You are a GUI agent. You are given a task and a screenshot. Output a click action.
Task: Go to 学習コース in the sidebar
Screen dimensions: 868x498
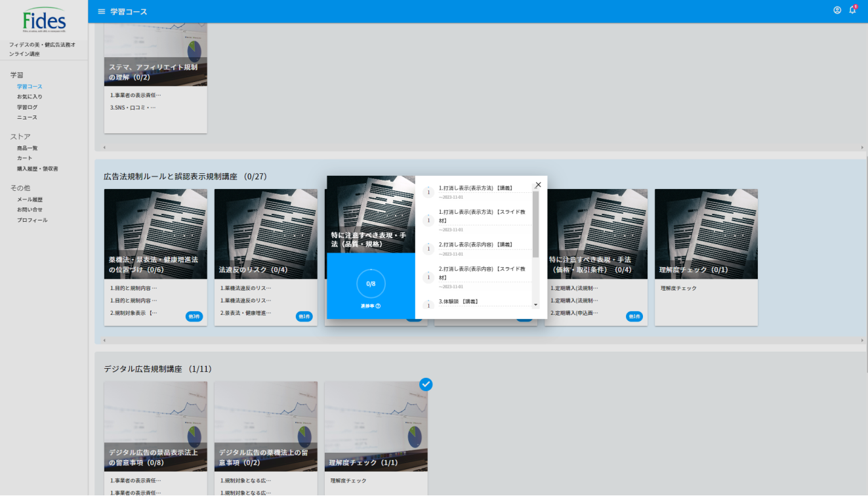[x=30, y=86]
